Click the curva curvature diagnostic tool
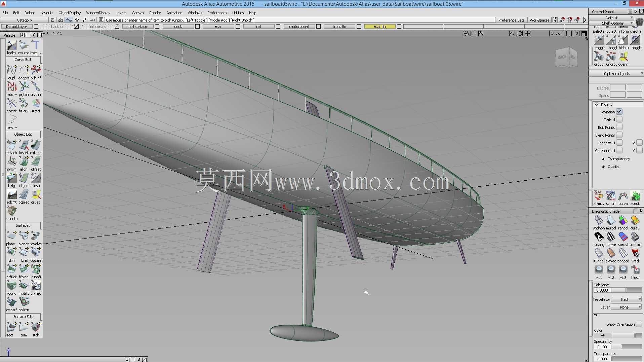The height and width of the screenshot is (362, 644). (623, 195)
